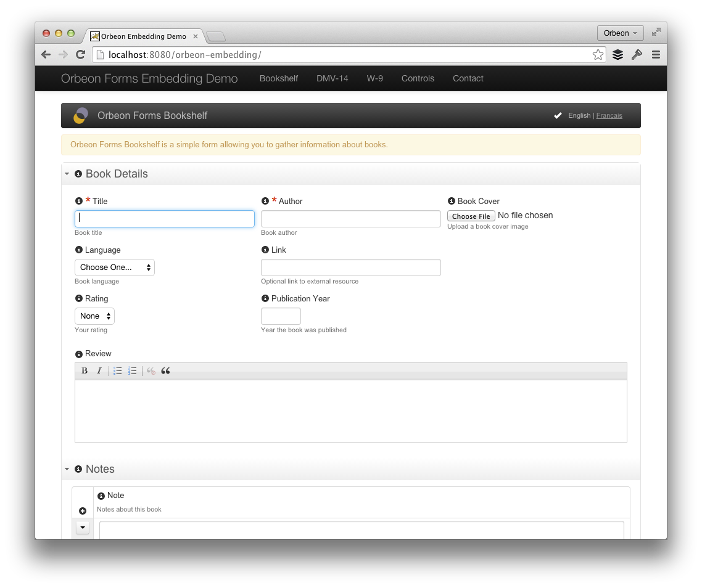Image resolution: width=702 pixels, height=588 pixels.
Task: Go back to the previous page
Action: (x=46, y=55)
